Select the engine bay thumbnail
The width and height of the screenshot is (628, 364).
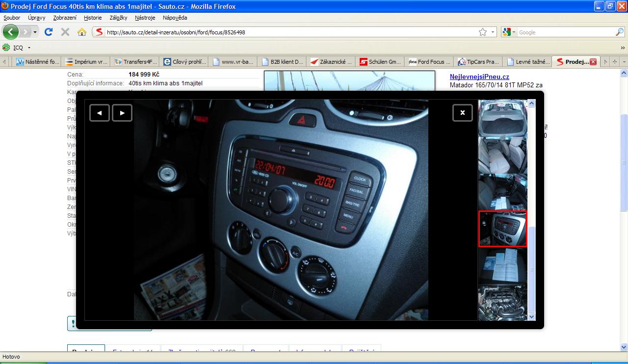502,303
